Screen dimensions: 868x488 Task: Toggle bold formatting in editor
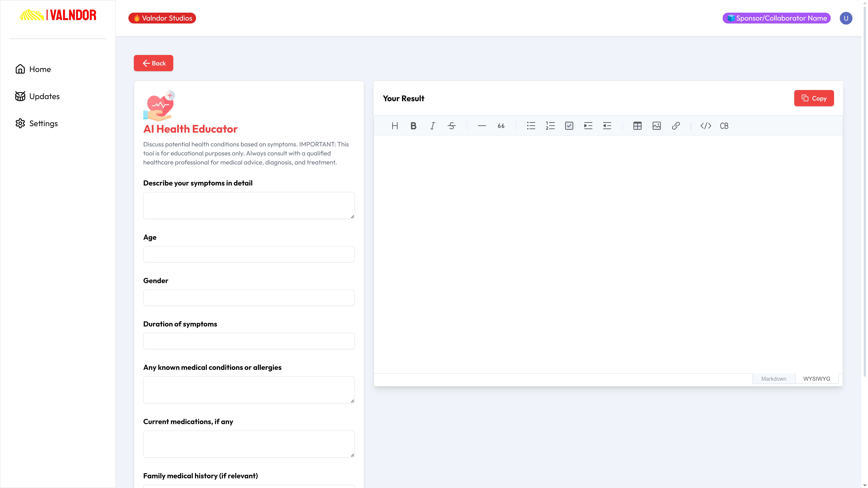point(413,126)
